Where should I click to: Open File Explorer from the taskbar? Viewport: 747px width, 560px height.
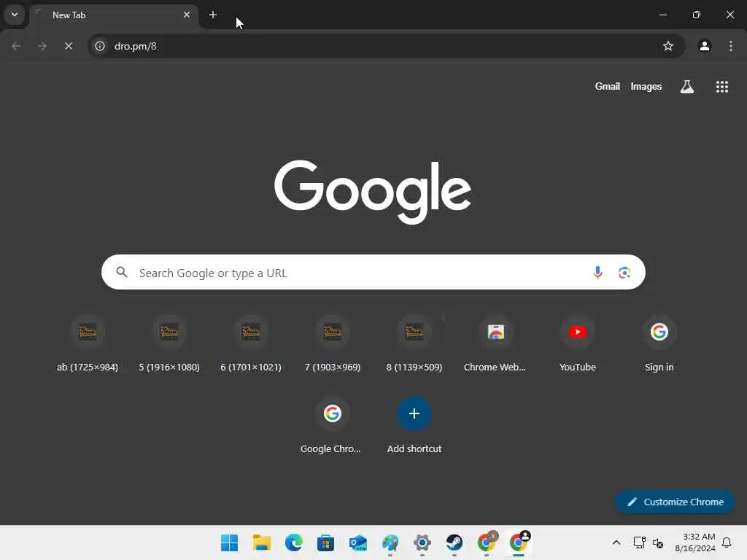262,542
